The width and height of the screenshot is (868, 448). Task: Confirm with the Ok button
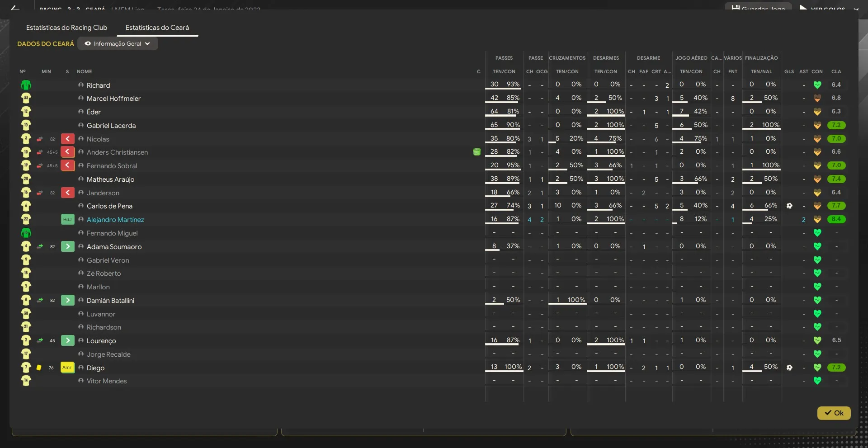(834, 413)
